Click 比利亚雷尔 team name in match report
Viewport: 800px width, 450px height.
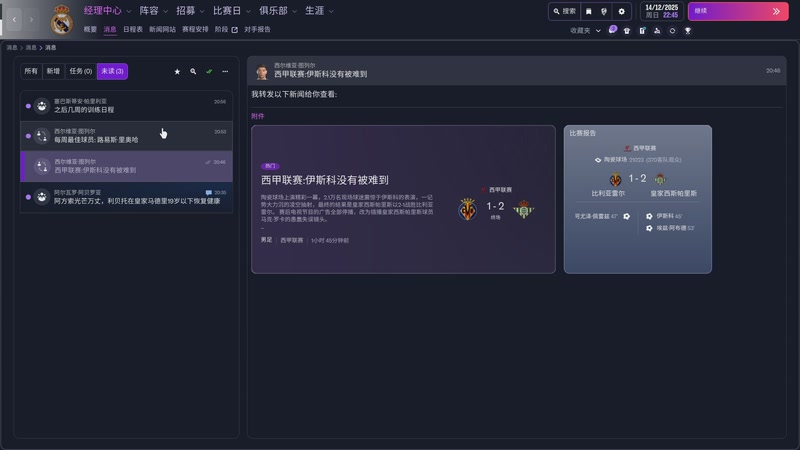608,193
